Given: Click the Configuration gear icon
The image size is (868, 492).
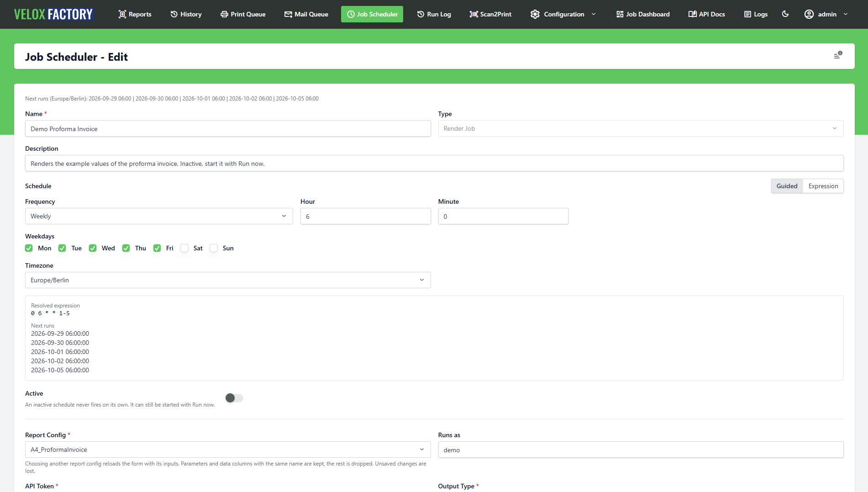Looking at the screenshot, I should (535, 14).
